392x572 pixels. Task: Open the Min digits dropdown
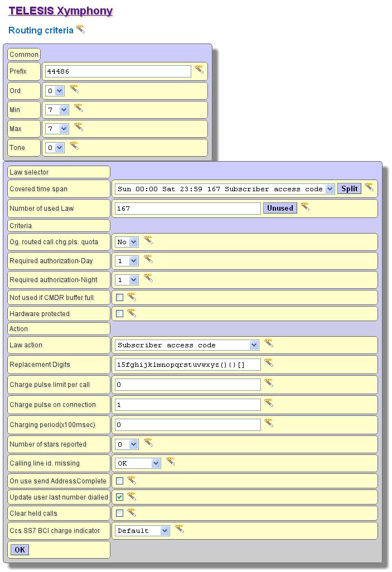tap(57, 110)
